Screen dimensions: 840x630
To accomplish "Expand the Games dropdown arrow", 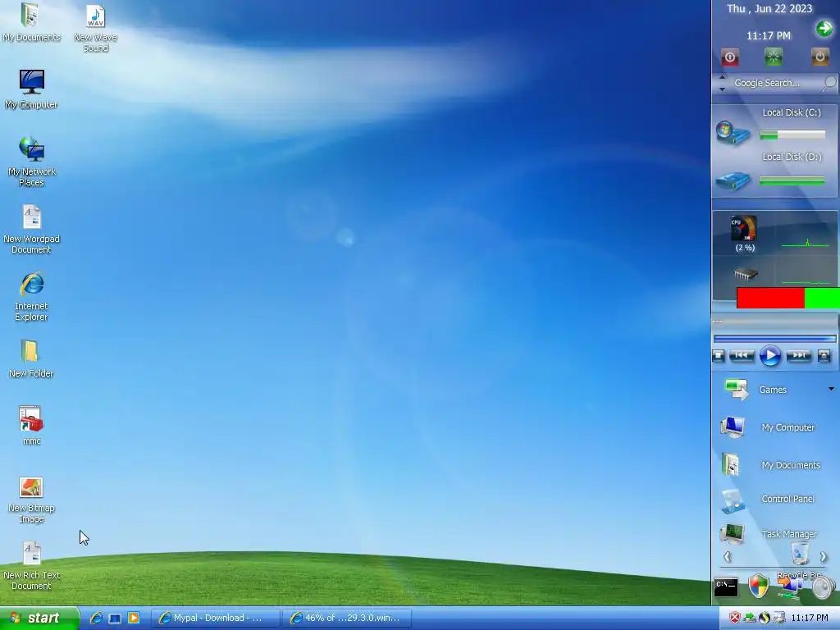I will 831,389.
